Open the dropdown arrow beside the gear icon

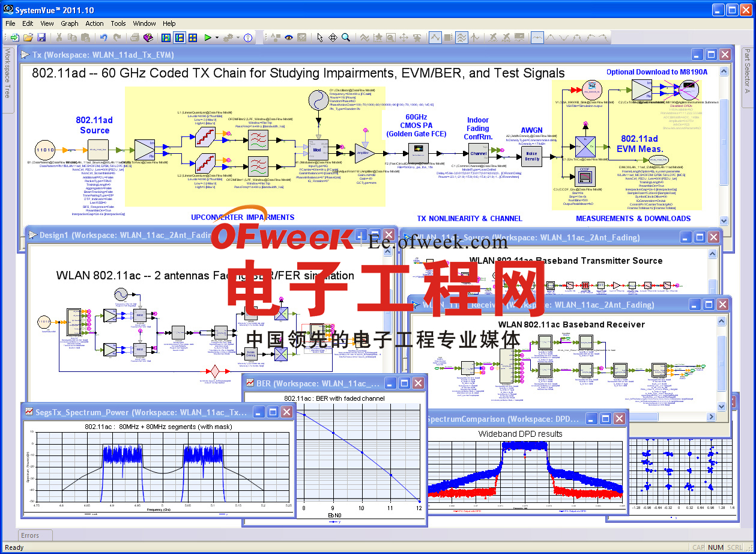tap(237, 37)
